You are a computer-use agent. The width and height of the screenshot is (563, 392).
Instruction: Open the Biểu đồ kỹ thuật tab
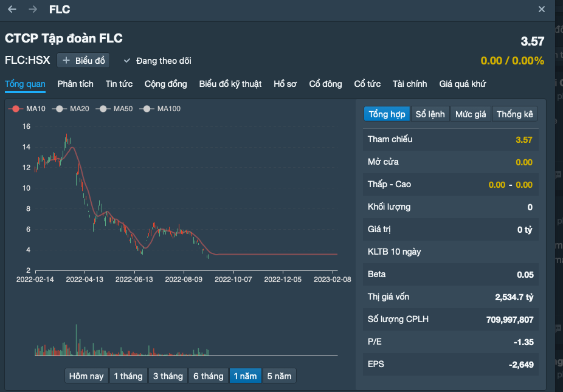click(230, 84)
